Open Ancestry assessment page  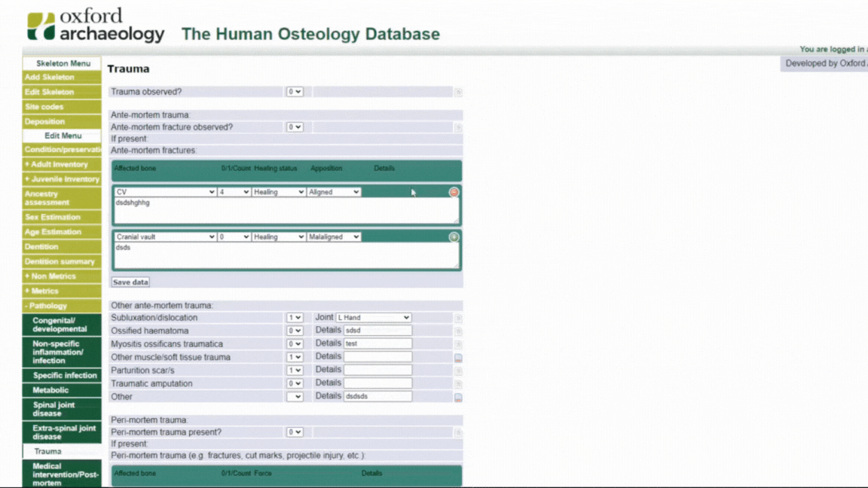pyautogui.click(x=62, y=198)
